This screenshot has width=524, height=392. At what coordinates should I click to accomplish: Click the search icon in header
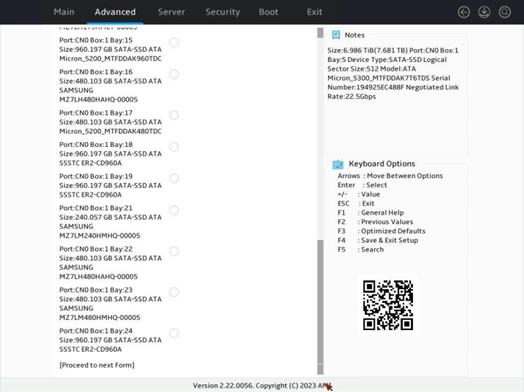(505, 12)
